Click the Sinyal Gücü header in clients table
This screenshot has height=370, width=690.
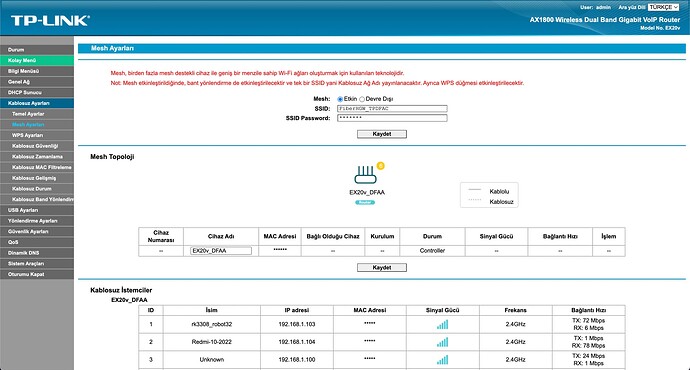click(442, 310)
